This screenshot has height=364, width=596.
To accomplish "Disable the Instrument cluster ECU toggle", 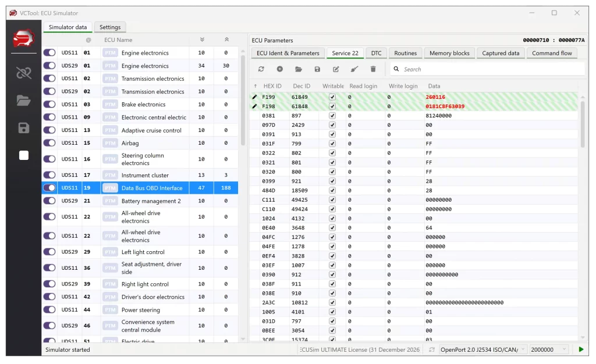I will click(x=49, y=175).
